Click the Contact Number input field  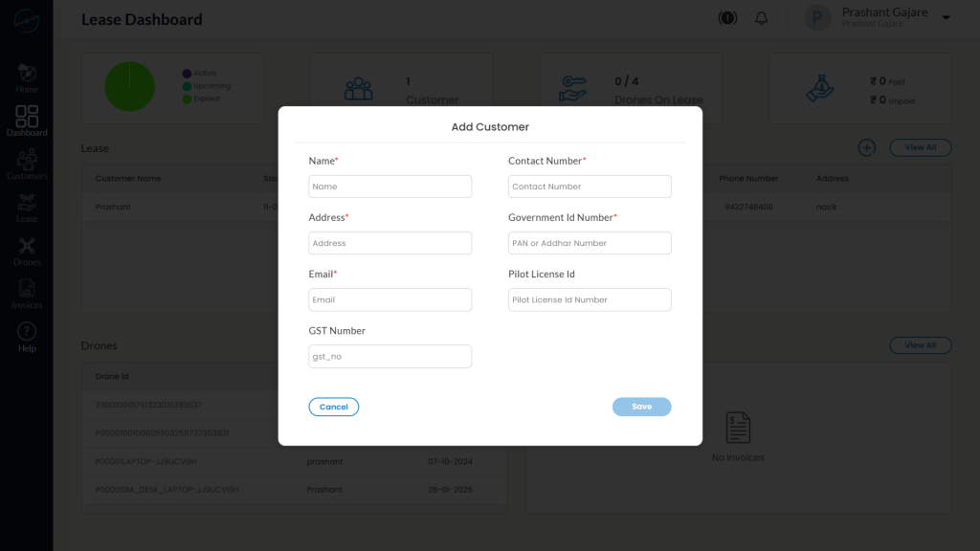click(x=590, y=187)
